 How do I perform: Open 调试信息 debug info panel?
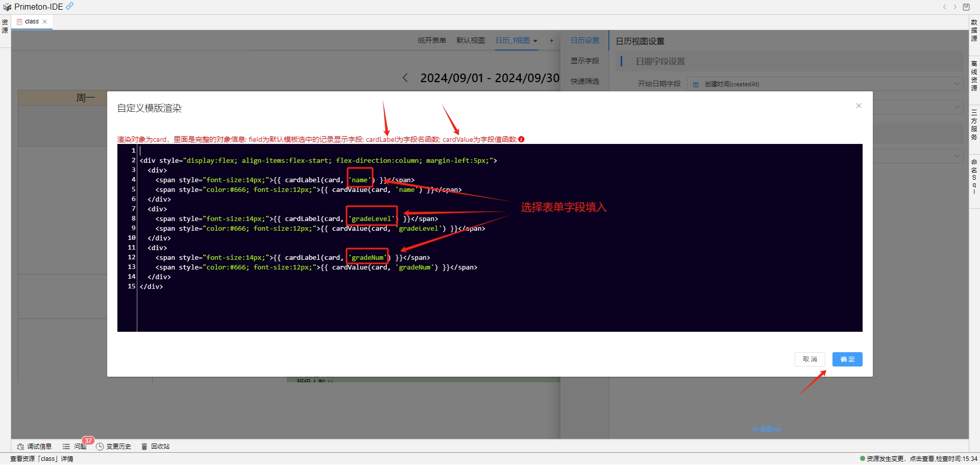point(34,447)
